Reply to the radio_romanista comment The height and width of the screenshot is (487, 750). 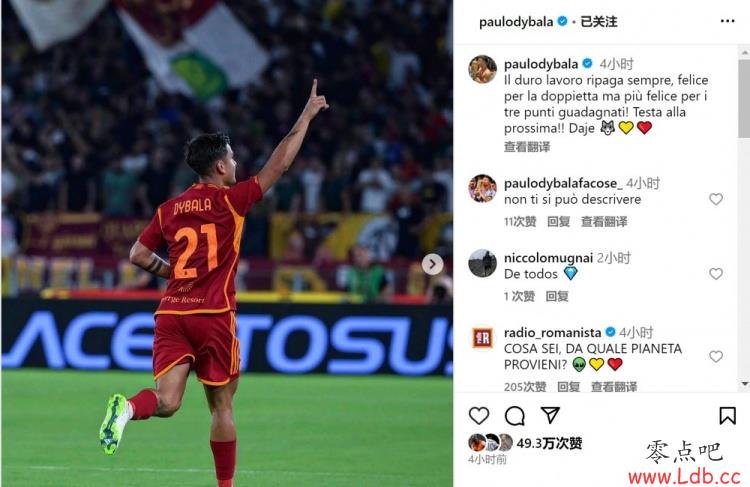[569, 387]
